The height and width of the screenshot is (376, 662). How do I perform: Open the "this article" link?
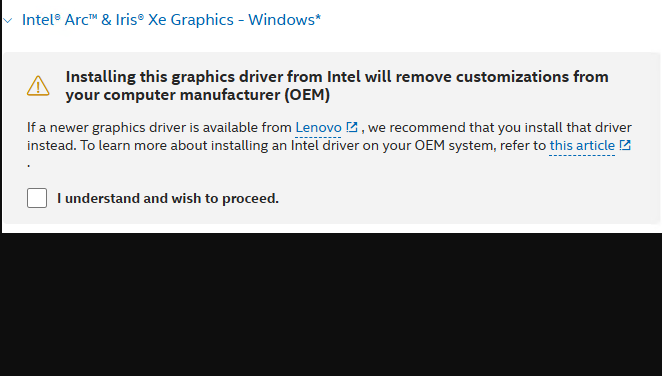pos(582,146)
